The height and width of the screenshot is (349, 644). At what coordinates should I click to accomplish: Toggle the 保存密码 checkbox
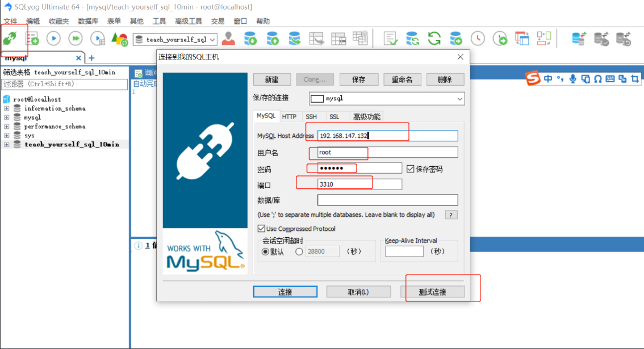click(410, 169)
